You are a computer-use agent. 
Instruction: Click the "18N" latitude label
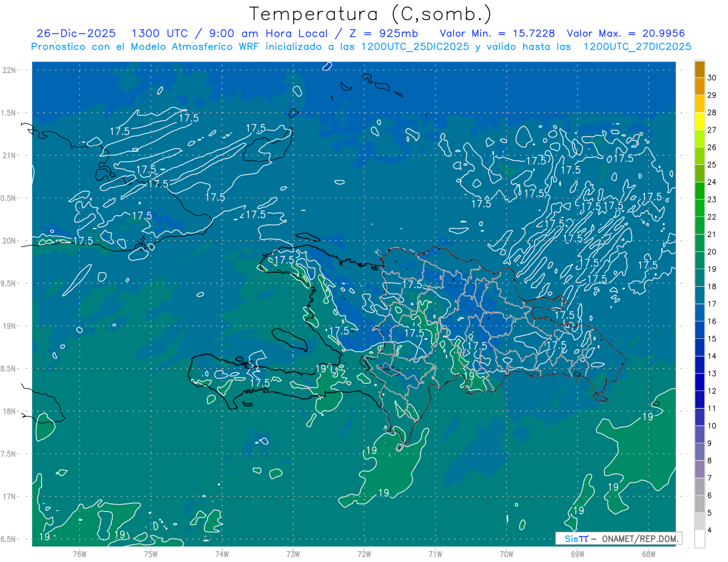[x=9, y=411]
